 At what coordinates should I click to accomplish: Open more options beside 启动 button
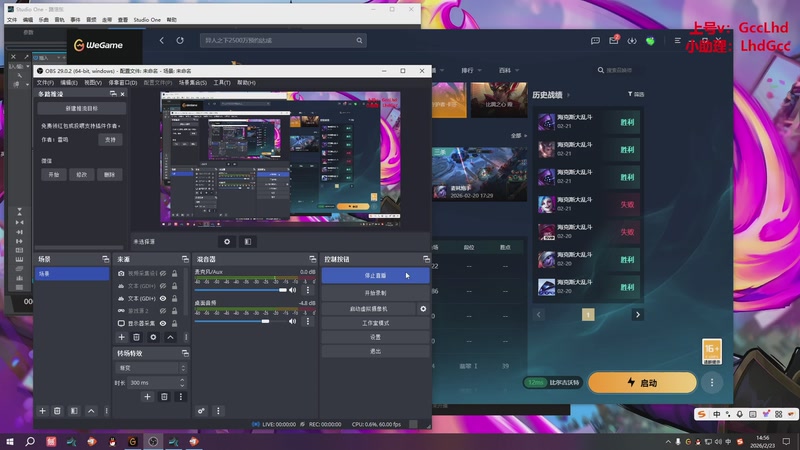712,383
